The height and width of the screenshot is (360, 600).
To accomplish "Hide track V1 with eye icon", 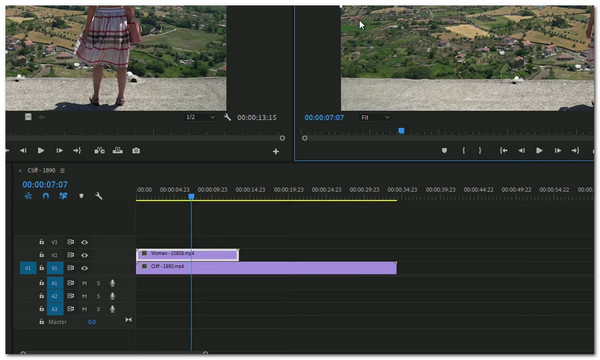I will [x=85, y=268].
